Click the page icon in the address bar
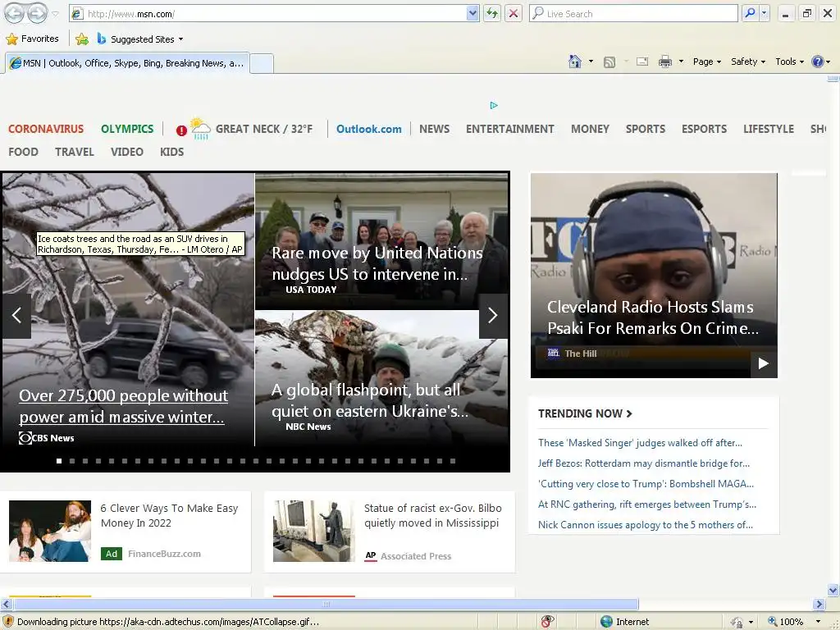This screenshot has width=840, height=630. (77, 14)
